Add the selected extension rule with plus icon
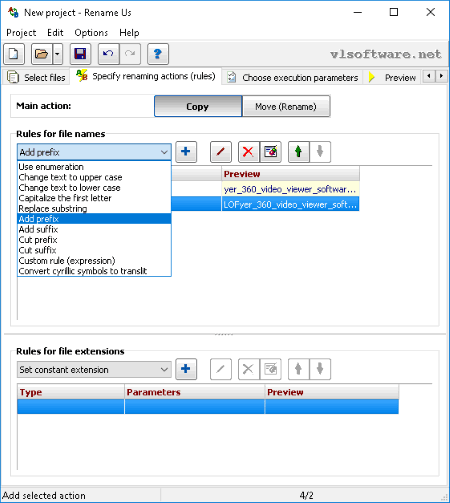450x503 pixels. click(186, 369)
